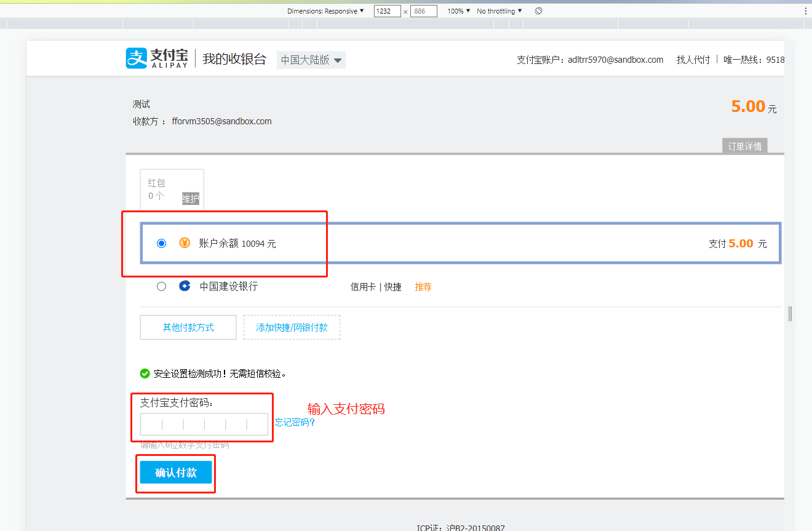Open DevTools Dimensions: Responsive dropdown

[325, 11]
